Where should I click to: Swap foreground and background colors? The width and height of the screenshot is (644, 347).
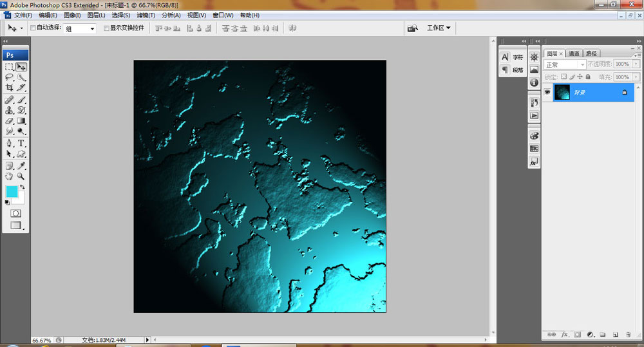[23, 187]
